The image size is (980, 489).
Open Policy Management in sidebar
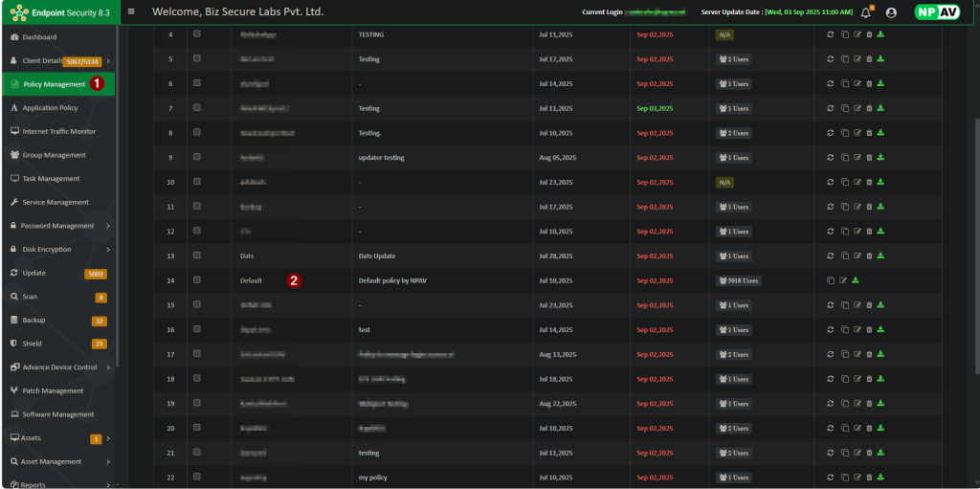[54, 84]
